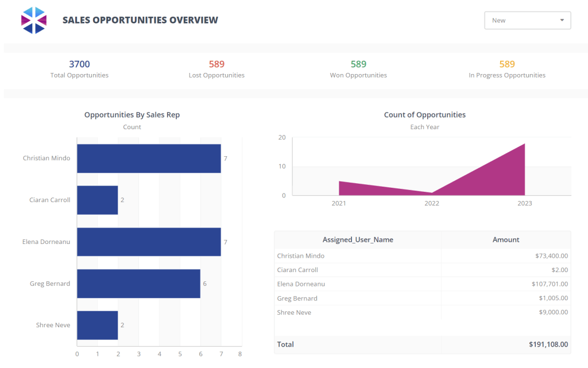Select Ciaran Carroll's bar in chart
Screen dimensions: 588x368
click(x=97, y=200)
